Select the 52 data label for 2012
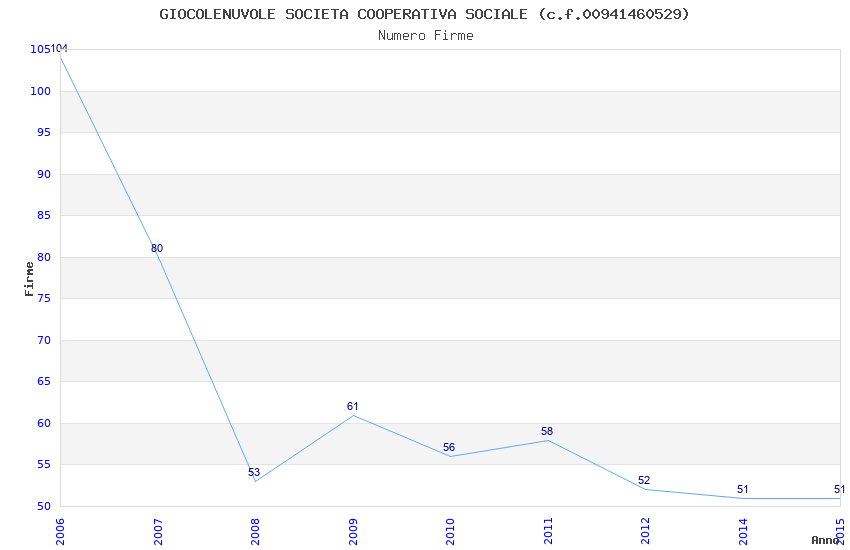This screenshot has width=850, height=550. pos(644,480)
